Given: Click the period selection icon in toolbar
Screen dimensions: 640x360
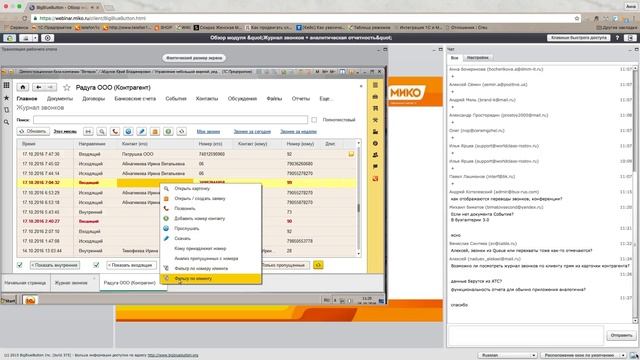Looking at the screenshot, I should pos(88,131).
